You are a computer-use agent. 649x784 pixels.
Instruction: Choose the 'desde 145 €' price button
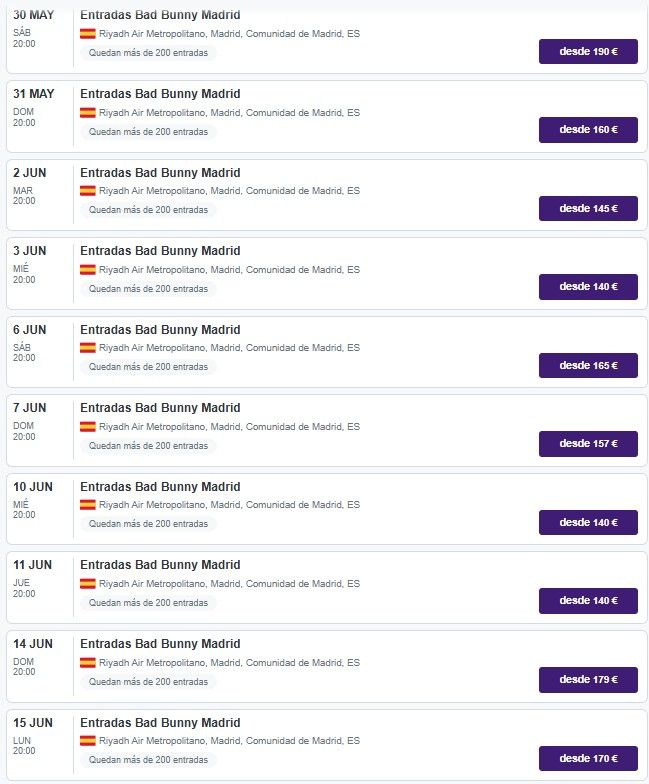click(x=588, y=208)
